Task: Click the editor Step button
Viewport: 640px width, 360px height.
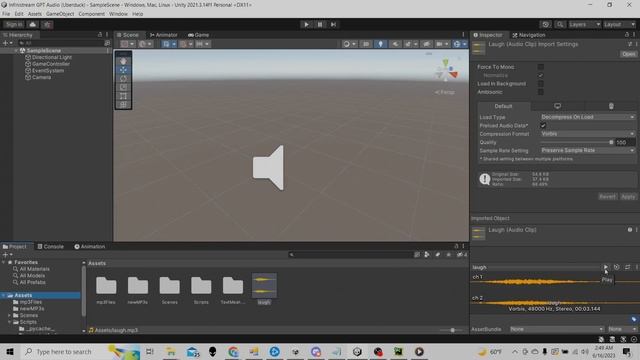Action: [333, 24]
